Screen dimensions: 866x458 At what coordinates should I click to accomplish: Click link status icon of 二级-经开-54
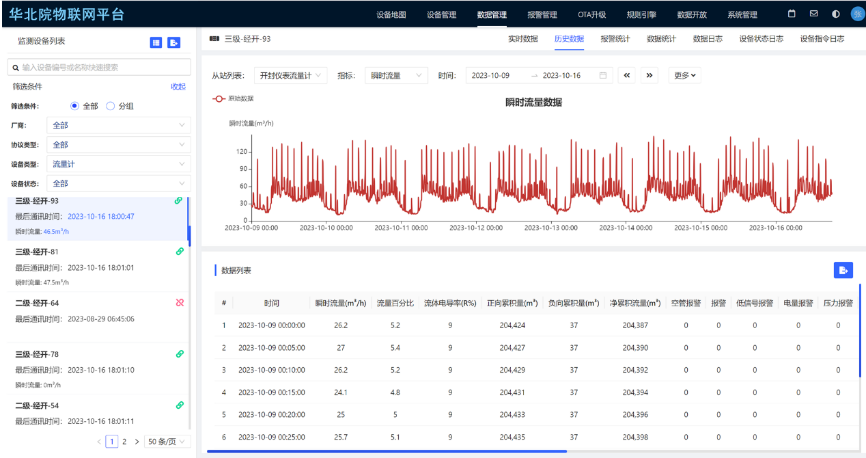[x=179, y=405]
